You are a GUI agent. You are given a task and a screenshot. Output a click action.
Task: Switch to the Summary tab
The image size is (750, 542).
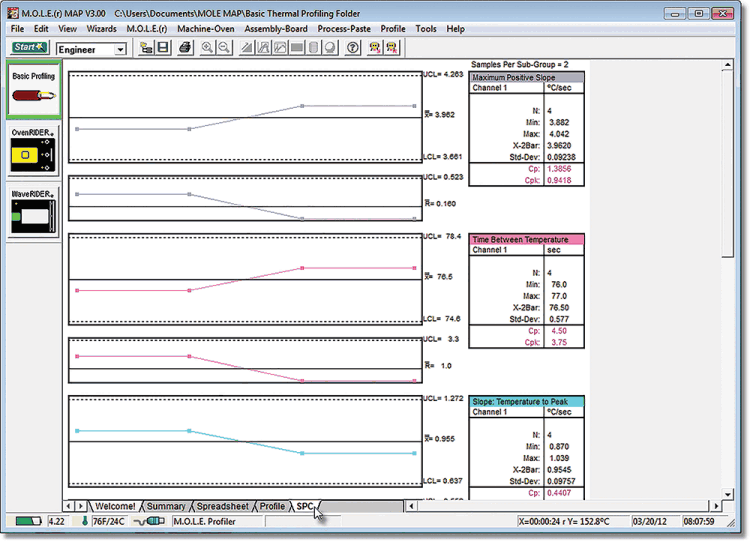tap(166, 506)
